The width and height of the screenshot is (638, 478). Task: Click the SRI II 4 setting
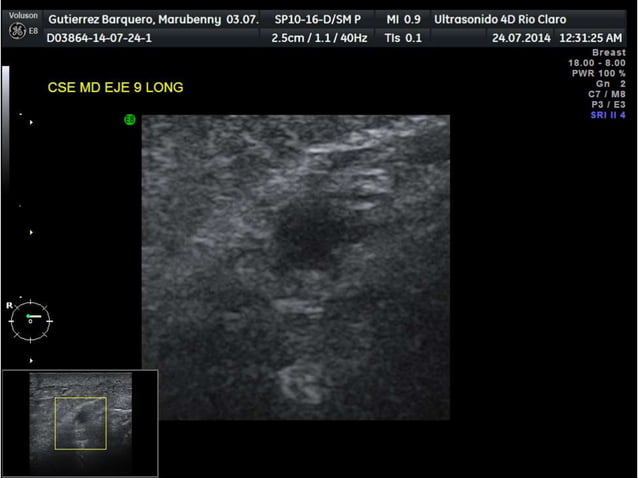[x=608, y=115]
